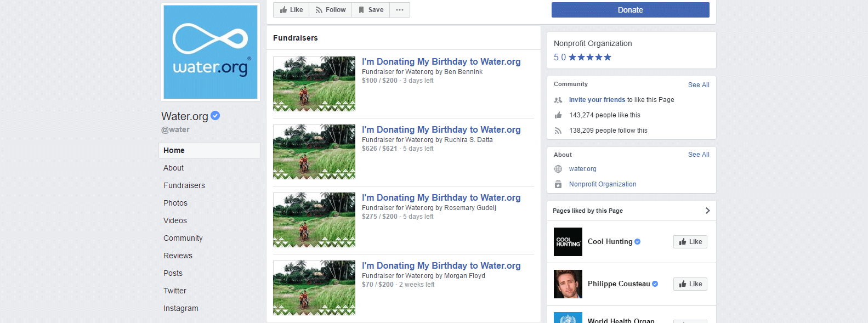Click Invite your friends link
This screenshot has height=323, width=868.
pyautogui.click(x=597, y=100)
